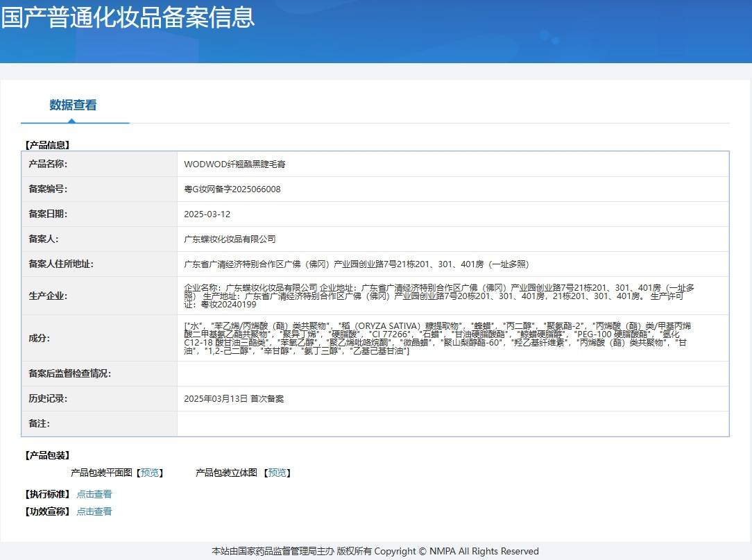Click the 产品包装立体图 label

[226, 473]
